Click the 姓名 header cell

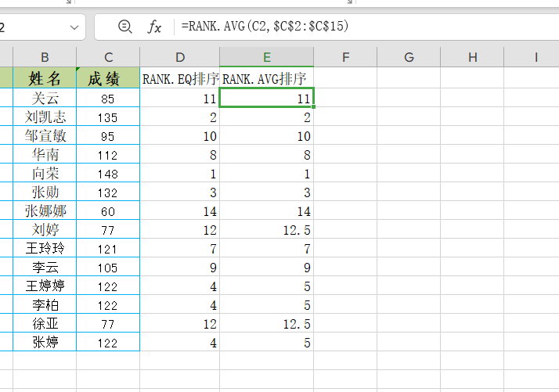pos(45,77)
